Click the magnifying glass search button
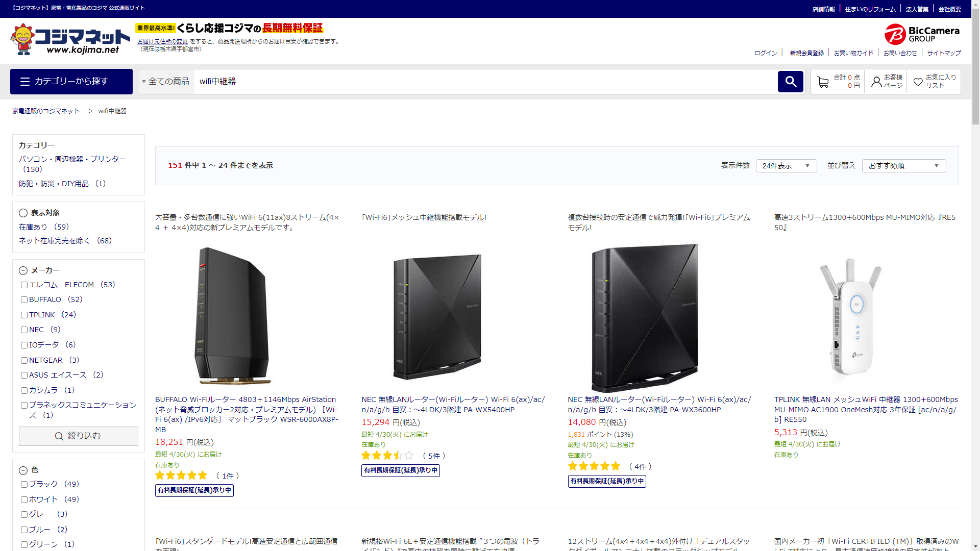Image resolution: width=980 pixels, height=551 pixels. (790, 82)
